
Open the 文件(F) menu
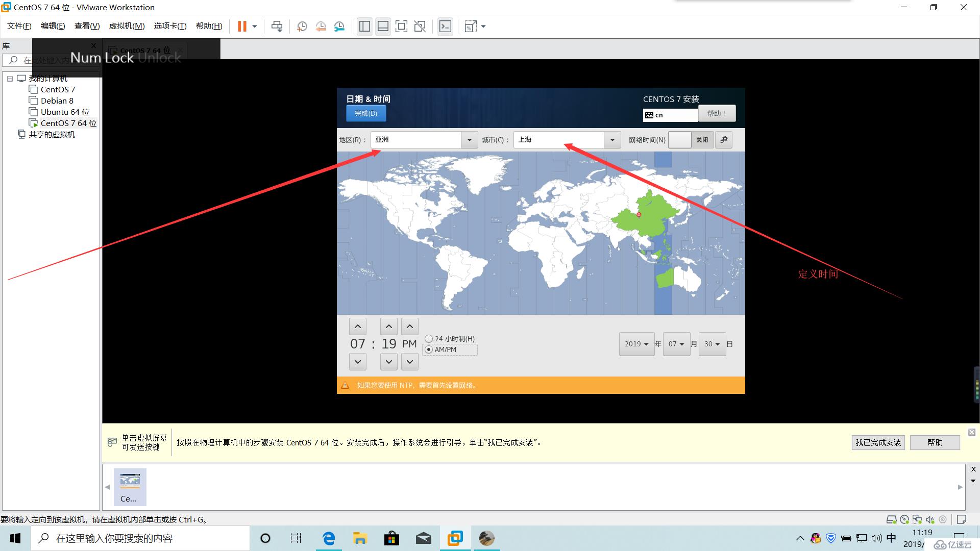[19, 26]
